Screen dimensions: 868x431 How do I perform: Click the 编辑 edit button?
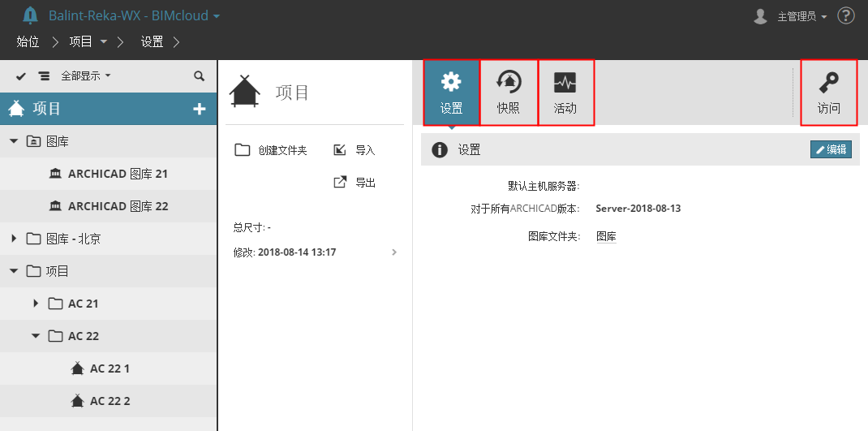click(x=831, y=149)
